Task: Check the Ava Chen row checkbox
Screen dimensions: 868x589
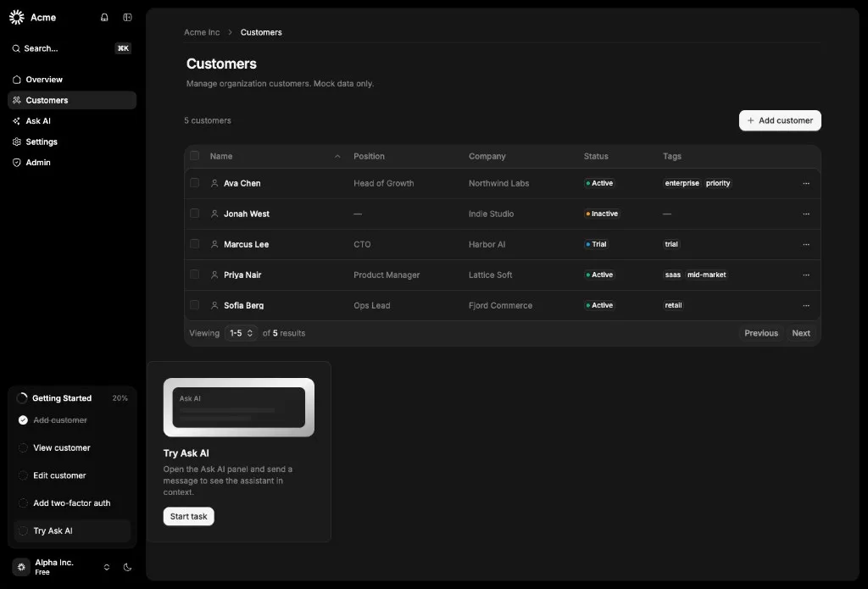Action: pos(194,183)
